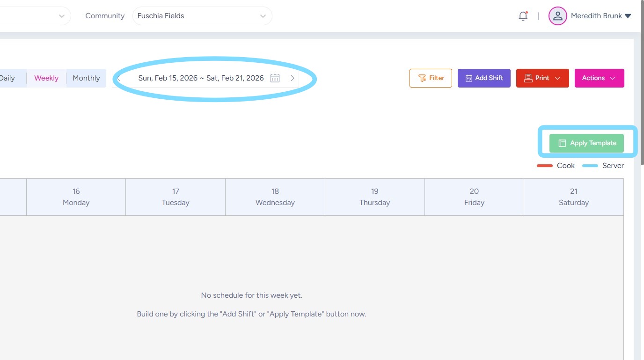Image resolution: width=644 pixels, height=360 pixels.
Task: Click the Saturday 21 column header
Action: [574, 197]
